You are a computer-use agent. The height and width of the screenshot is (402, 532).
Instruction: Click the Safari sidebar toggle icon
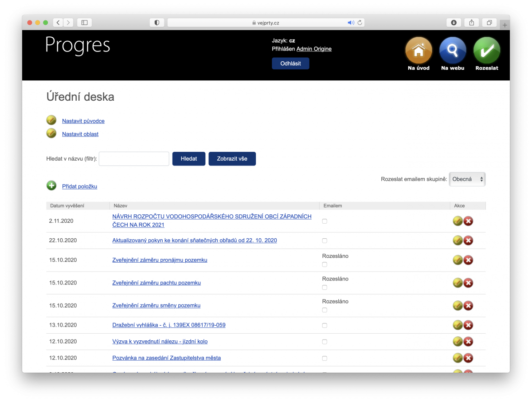(84, 23)
